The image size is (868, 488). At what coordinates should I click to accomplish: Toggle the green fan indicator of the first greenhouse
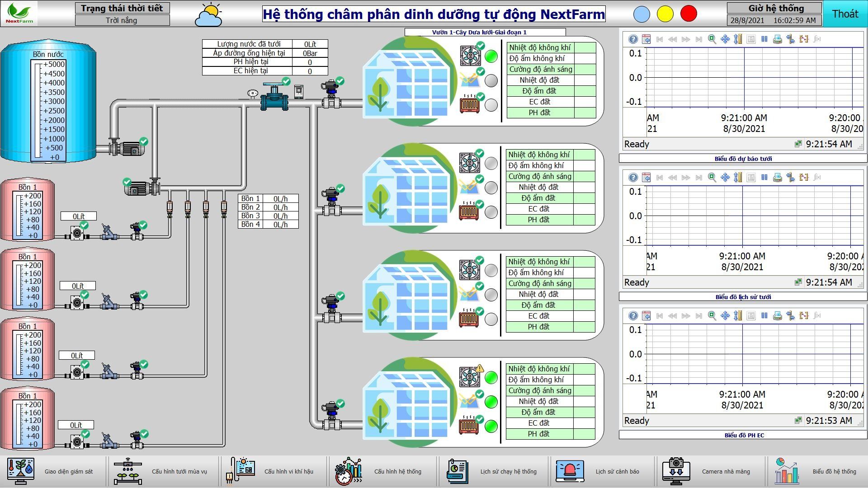(491, 56)
